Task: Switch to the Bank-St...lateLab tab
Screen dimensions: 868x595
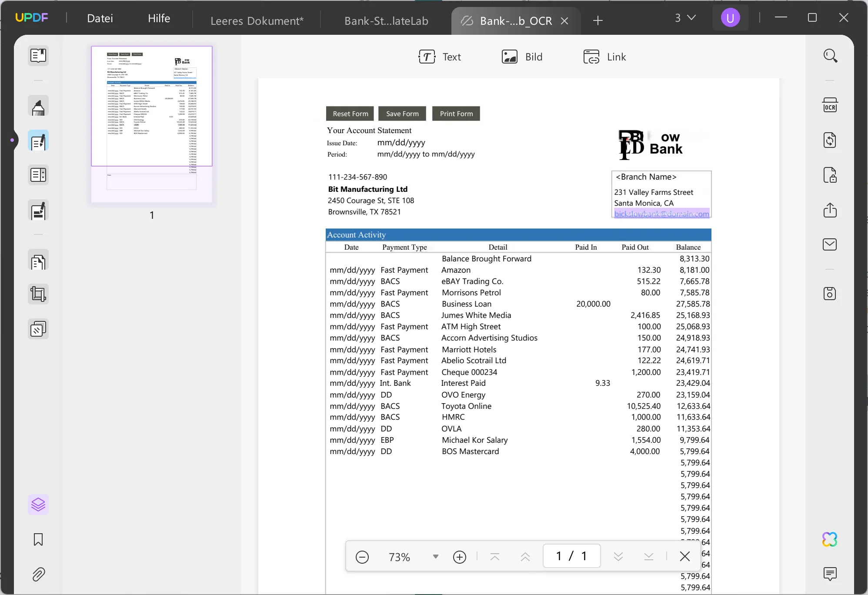Action: (386, 20)
